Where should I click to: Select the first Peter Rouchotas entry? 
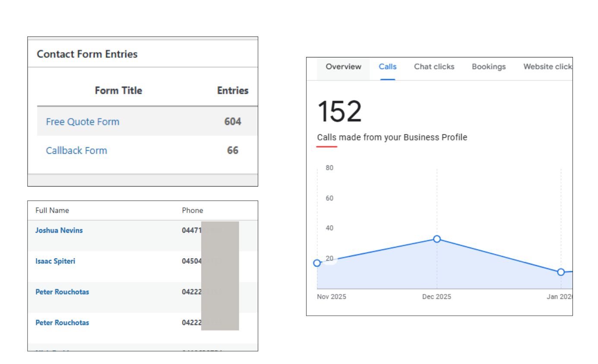(62, 292)
